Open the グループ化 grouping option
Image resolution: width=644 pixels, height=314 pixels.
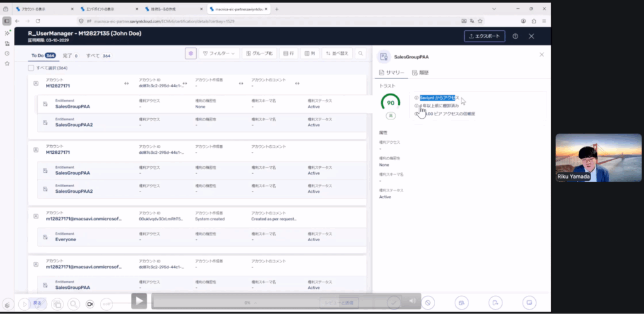click(260, 53)
